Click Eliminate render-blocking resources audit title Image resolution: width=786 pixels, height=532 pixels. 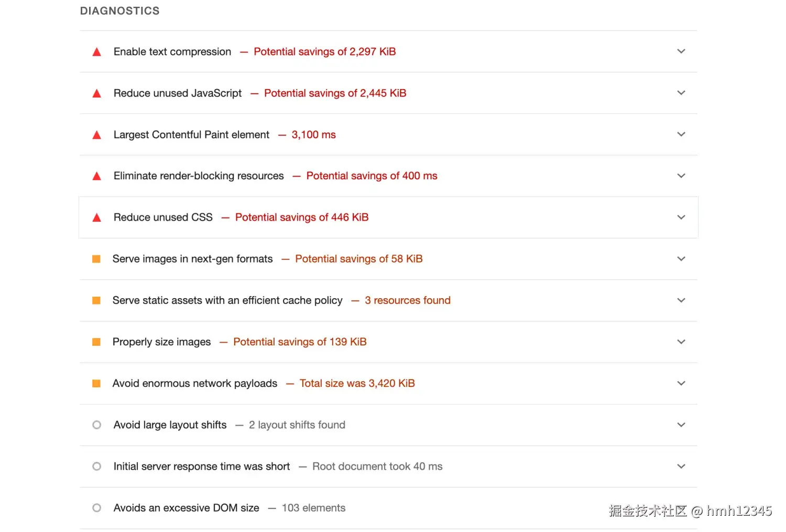point(199,176)
